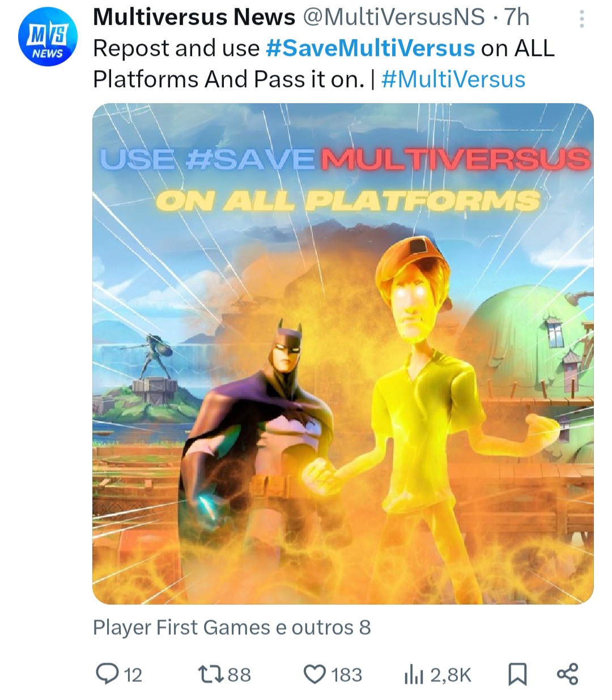
Task: Open the Save MultiVersus image
Action: coord(343,354)
